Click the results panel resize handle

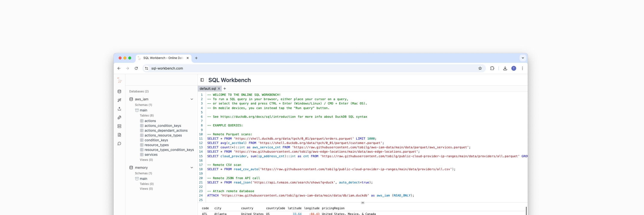pyautogui.click(x=363, y=203)
